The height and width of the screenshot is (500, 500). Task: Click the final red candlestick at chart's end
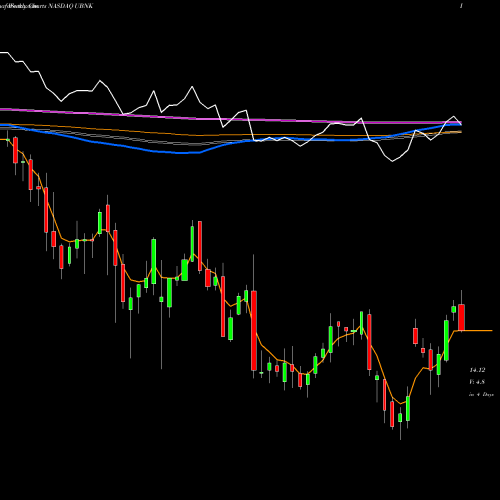461,317
